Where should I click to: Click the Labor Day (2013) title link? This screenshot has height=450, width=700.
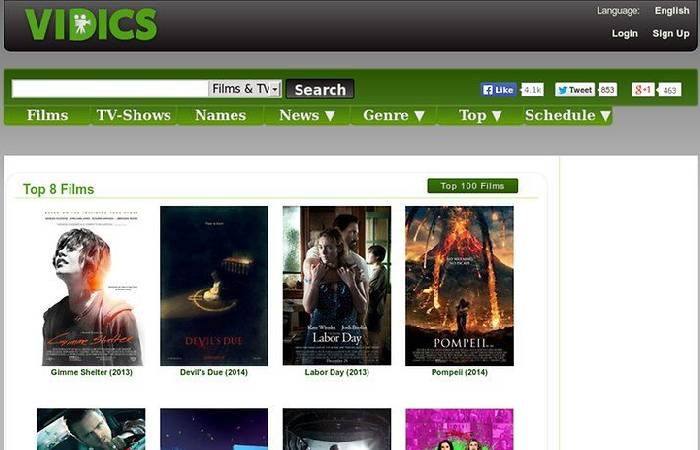tap(337, 372)
